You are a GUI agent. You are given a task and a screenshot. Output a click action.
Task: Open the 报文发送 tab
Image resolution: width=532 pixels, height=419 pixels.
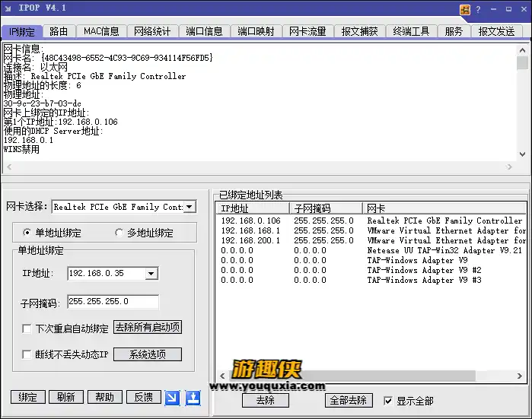[496, 31]
